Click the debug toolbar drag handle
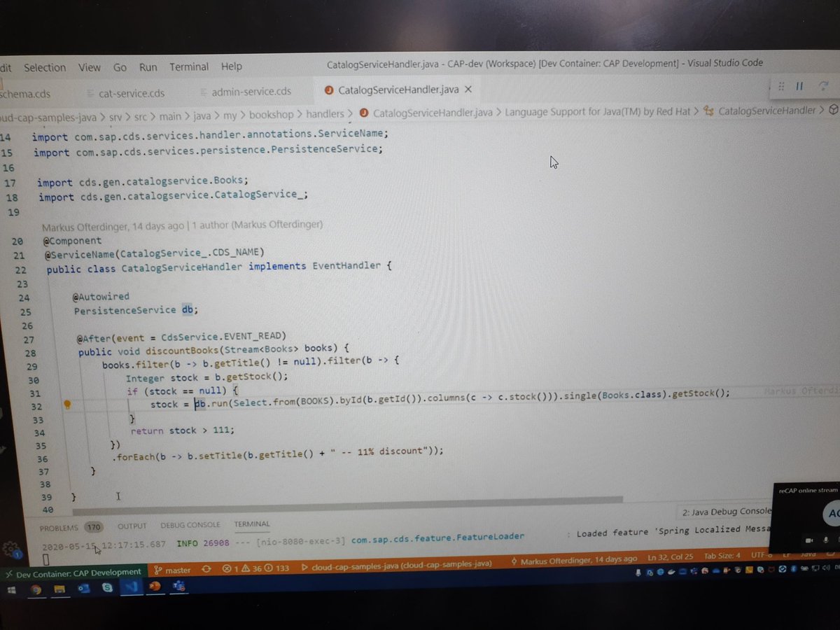Screen dimensions: 840x630 point(780,87)
